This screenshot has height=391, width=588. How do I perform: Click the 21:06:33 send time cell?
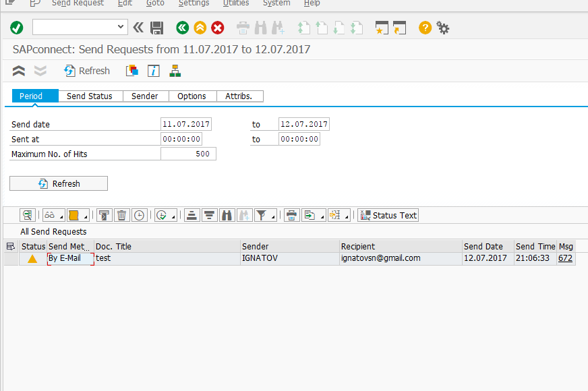point(535,258)
